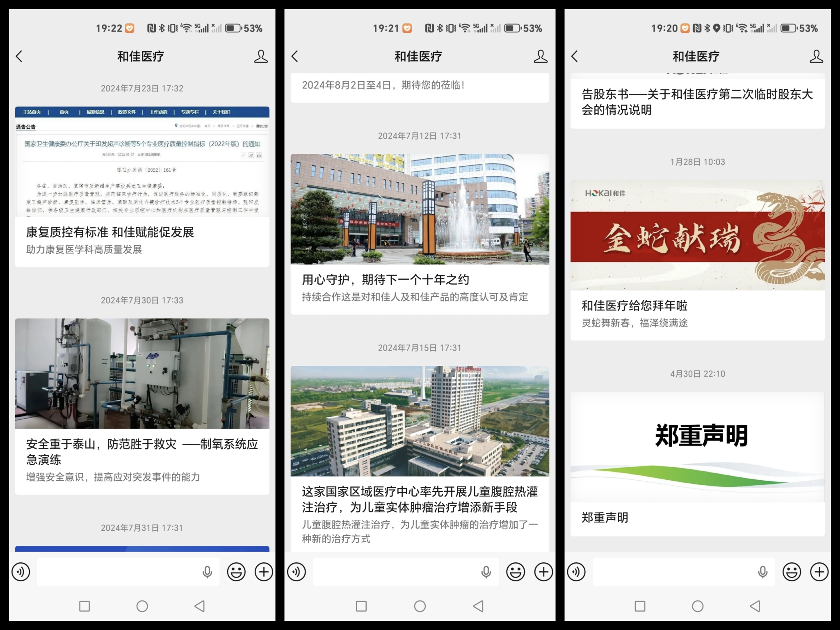Focus message input field in right screen

tap(673, 572)
